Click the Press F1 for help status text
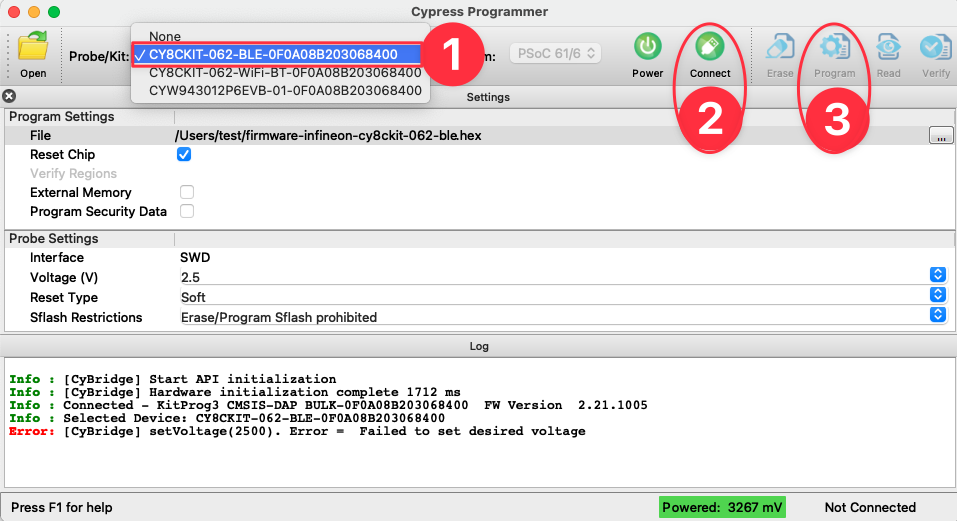Screen dimensions: 957x521 tap(62, 508)
